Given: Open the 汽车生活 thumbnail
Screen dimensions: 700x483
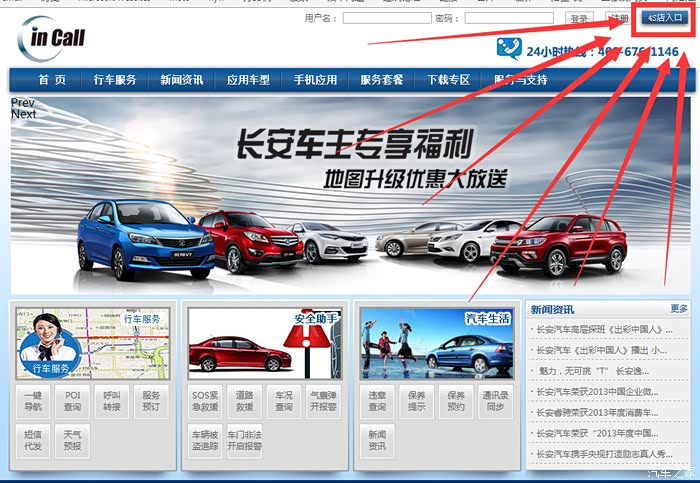Looking at the screenshot, I should [437, 343].
